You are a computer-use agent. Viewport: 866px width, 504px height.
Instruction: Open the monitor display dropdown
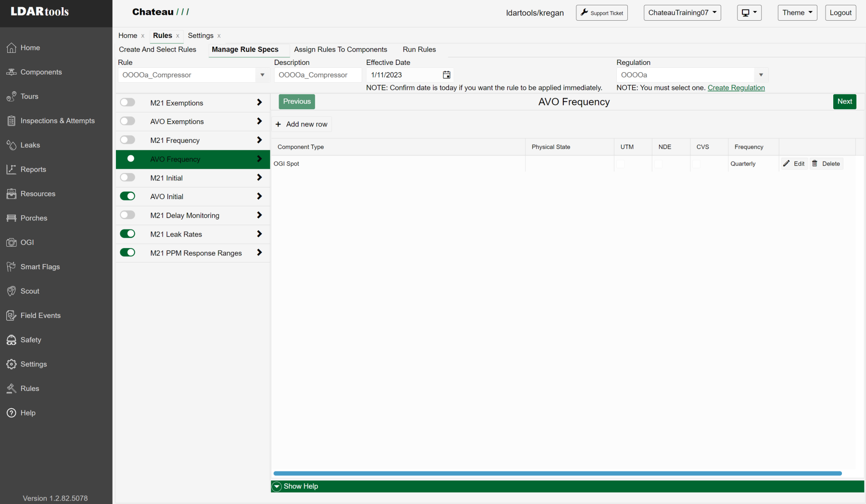tap(749, 13)
